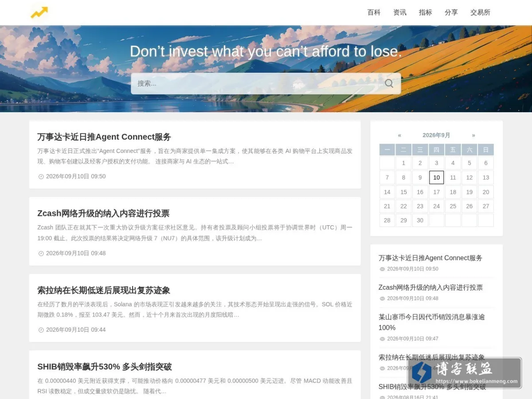Image resolution: width=532 pixels, height=399 pixels.
Task: Click the yellow arrow site logo
Action: coord(39,12)
